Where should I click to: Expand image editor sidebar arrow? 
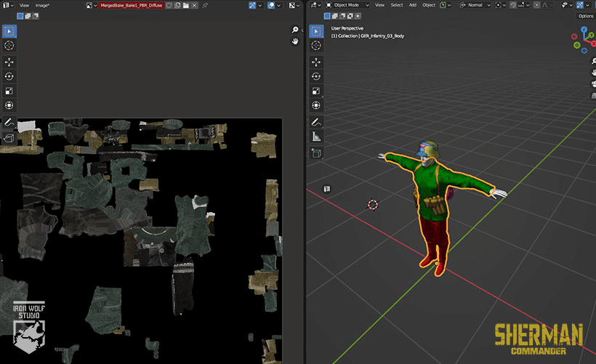302,30
